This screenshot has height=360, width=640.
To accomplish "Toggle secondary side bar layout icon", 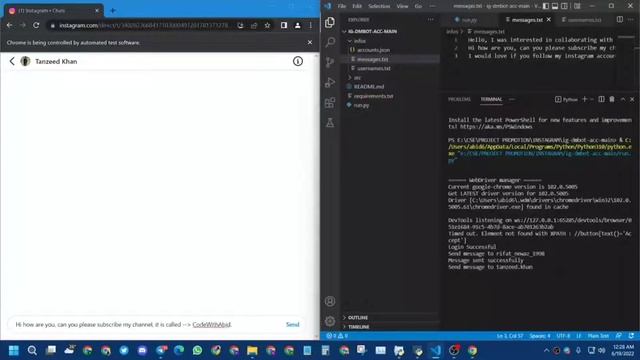I will [x=564, y=6].
